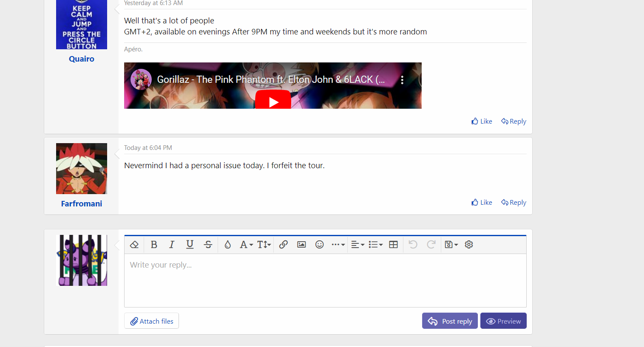644x347 pixels.
Task: Open the text alignment menu
Action: pos(357,245)
